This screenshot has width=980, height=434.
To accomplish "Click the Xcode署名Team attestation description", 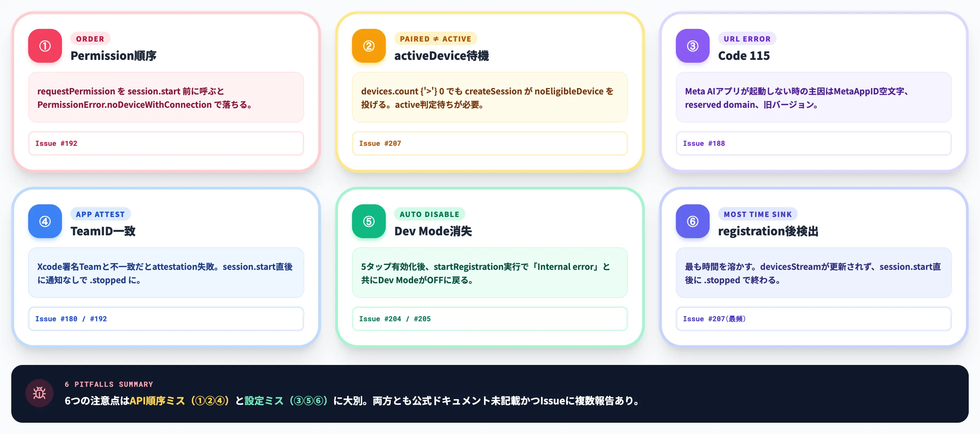I will pyautogui.click(x=166, y=273).
